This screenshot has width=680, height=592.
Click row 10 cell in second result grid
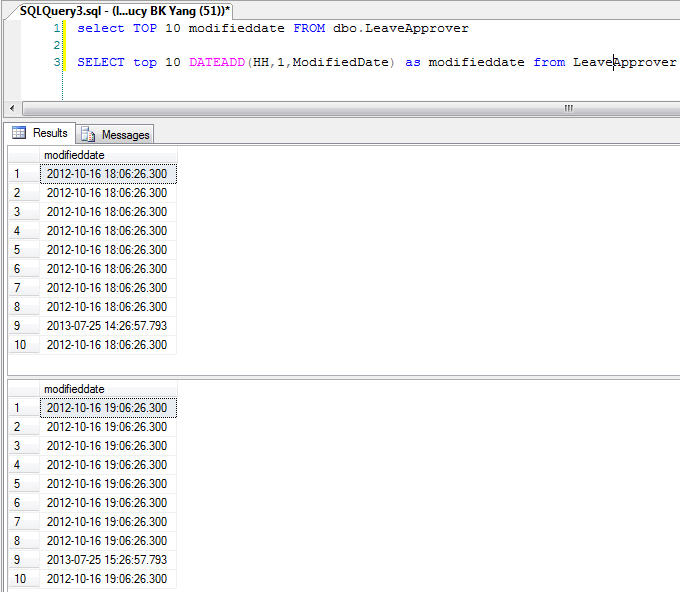click(x=108, y=579)
